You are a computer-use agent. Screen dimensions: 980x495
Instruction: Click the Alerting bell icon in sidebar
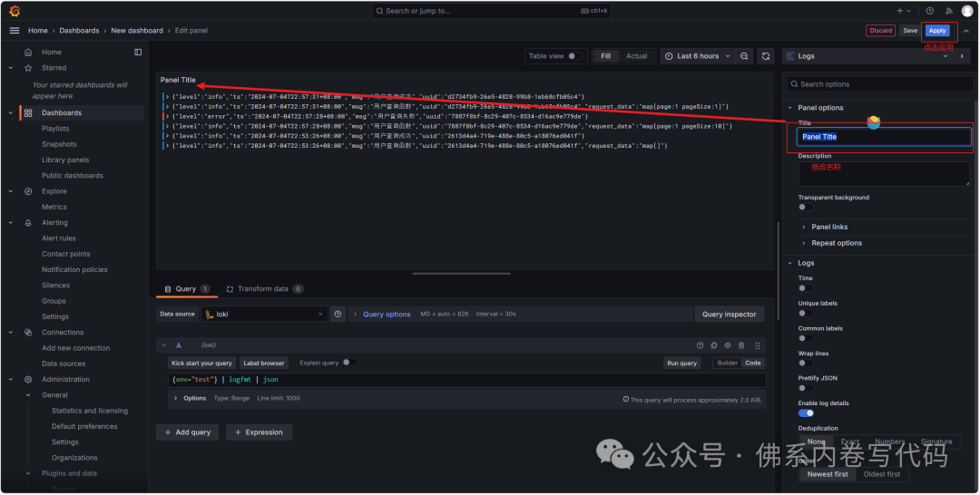pyautogui.click(x=28, y=222)
